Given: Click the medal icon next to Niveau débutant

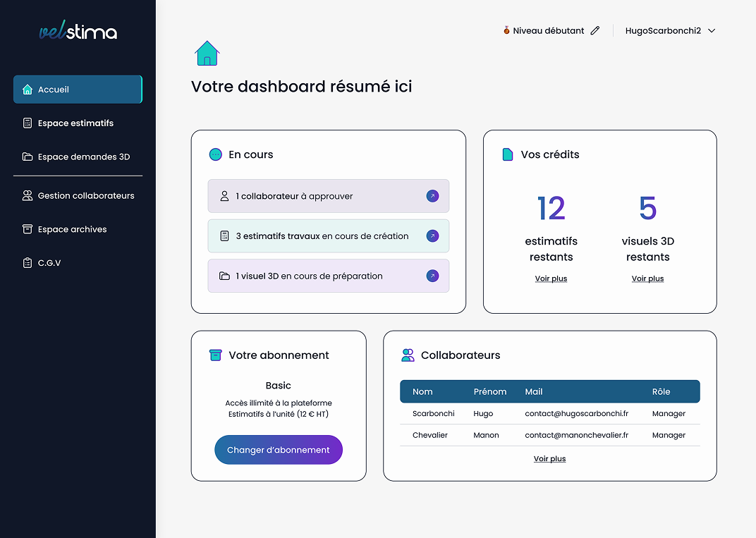Looking at the screenshot, I should [x=506, y=30].
